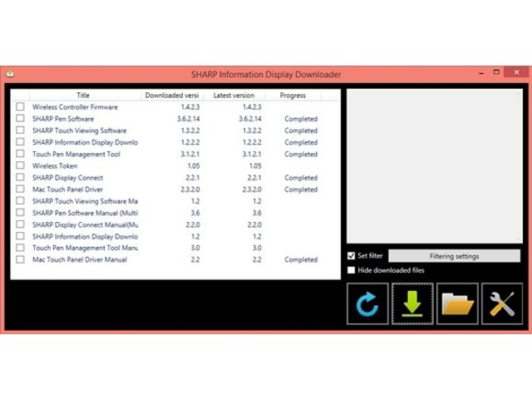Select the Mac Touch Panel Driver title
The width and height of the screenshot is (532, 399).
(67, 190)
